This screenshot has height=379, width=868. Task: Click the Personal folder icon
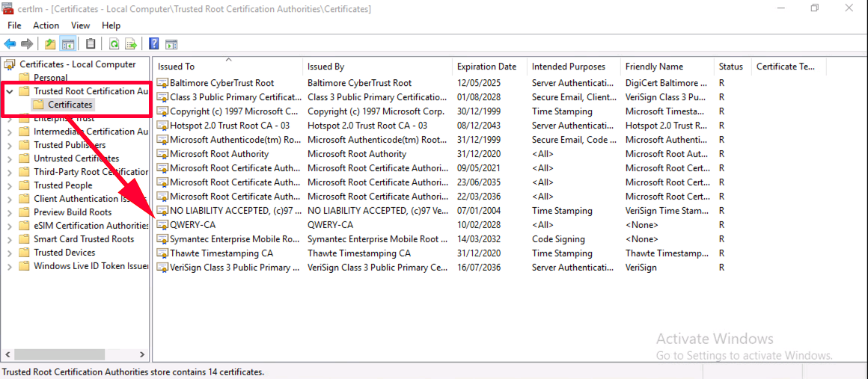pyautogui.click(x=24, y=78)
